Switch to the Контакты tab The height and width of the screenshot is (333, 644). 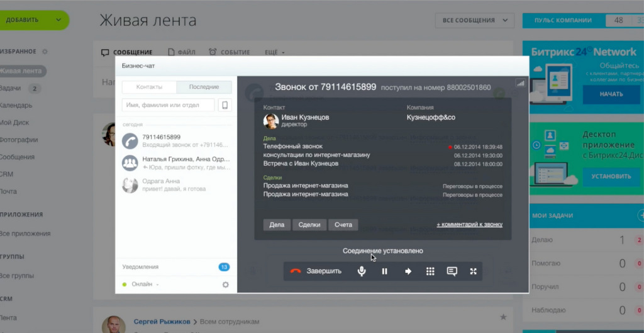point(149,87)
